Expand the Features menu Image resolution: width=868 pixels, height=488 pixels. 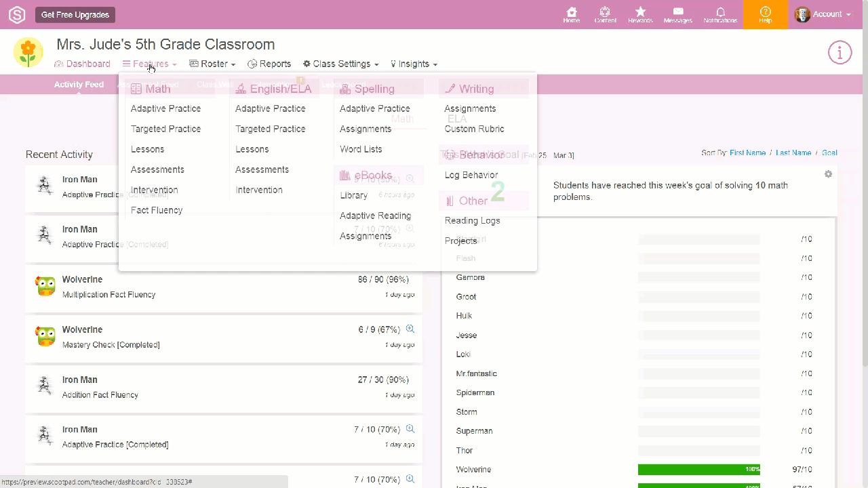click(150, 64)
